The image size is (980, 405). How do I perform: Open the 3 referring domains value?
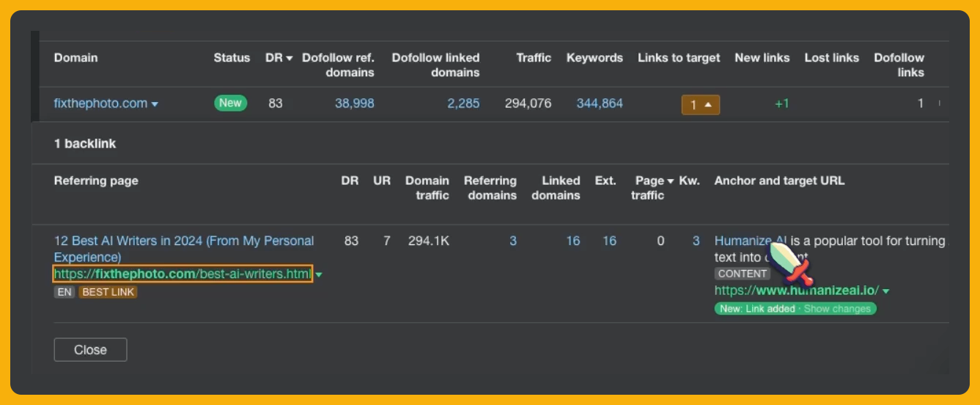click(x=513, y=241)
